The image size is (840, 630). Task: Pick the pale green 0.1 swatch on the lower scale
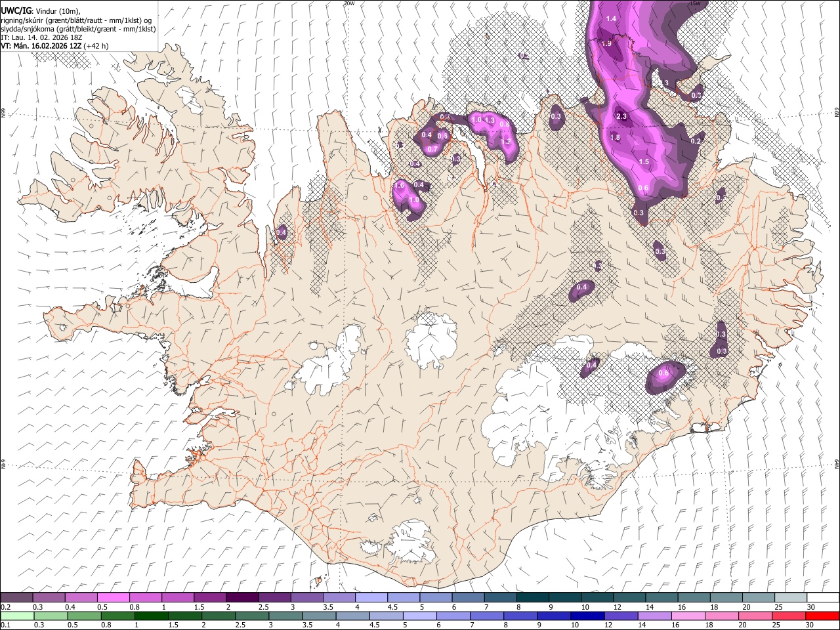coord(16,616)
